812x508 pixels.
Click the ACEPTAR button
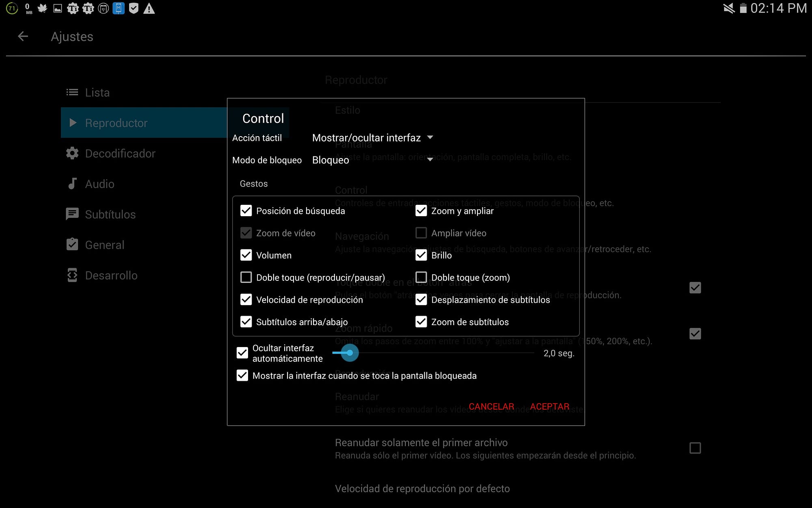coord(550,406)
